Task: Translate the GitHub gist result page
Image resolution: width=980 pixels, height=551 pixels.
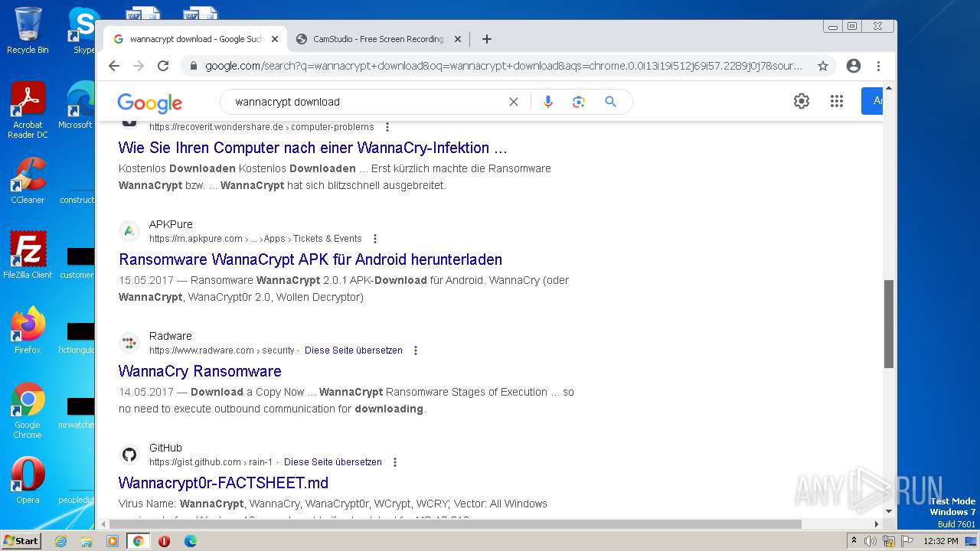Action: point(333,462)
